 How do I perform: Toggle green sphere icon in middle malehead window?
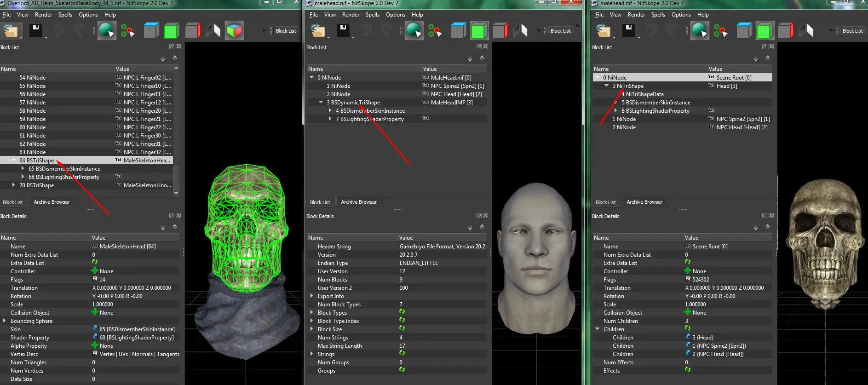tap(414, 31)
